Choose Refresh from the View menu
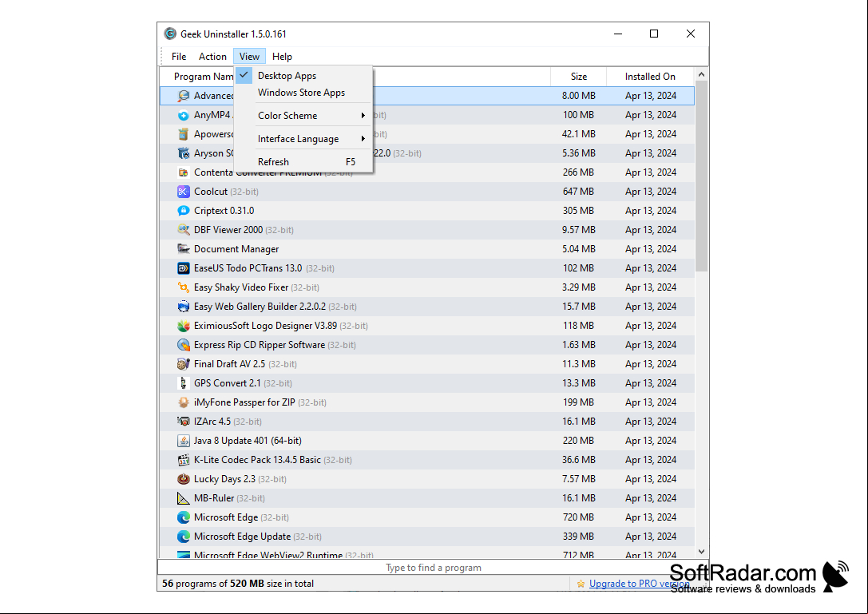Screen dimensions: 868x614 click(303, 162)
